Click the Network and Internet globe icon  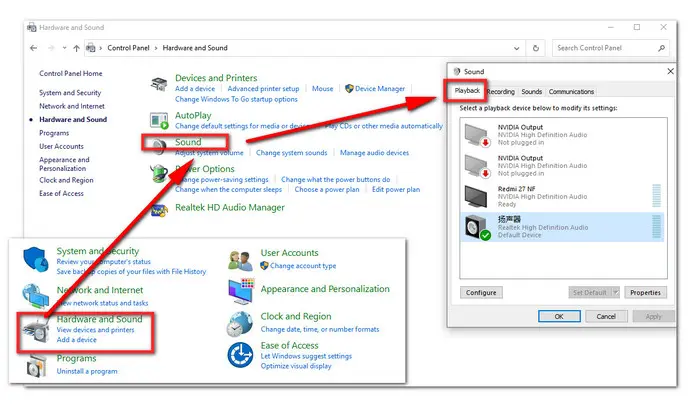pyautogui.click(x=36, y=296)
